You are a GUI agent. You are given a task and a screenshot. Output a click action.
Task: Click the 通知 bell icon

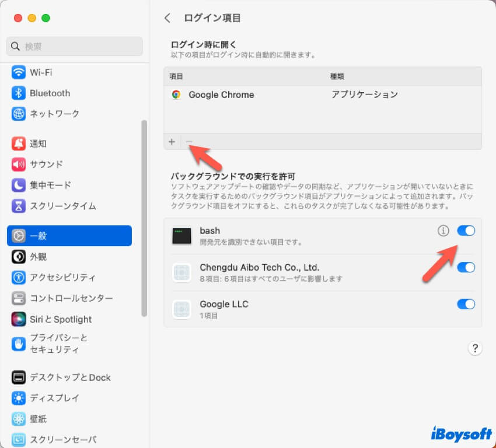click(x=18, y=143)
